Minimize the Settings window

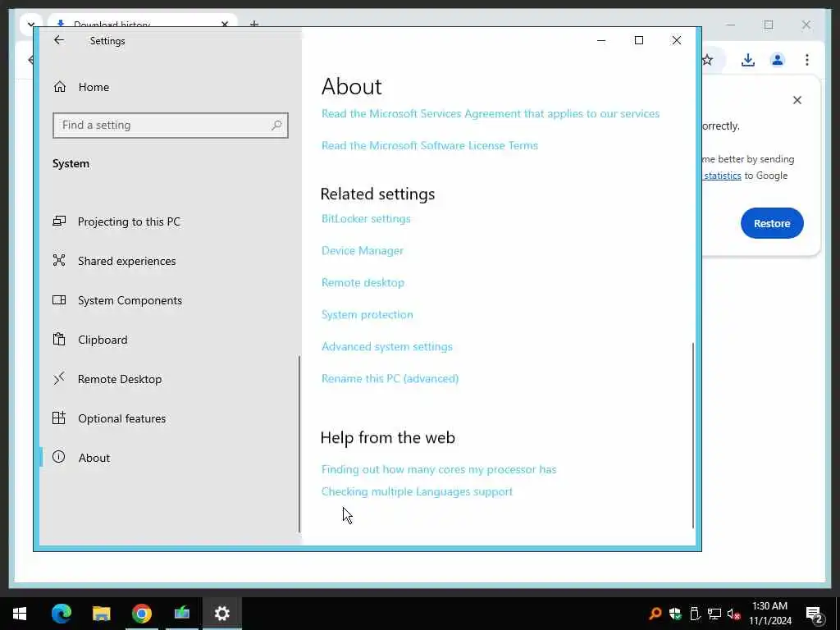[601, 40]
